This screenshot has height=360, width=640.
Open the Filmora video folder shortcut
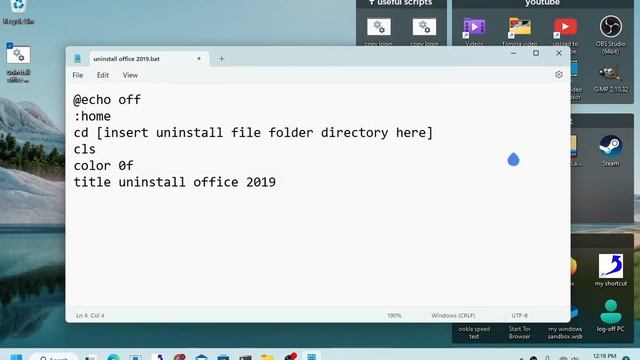(520, 31)
